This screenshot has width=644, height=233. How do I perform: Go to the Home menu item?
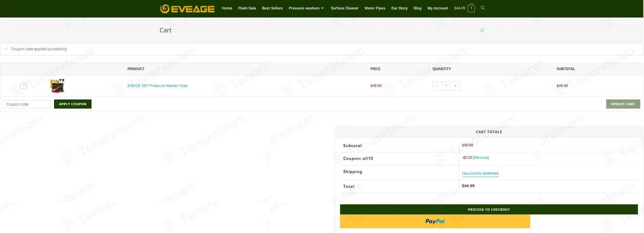click(x=227, y=8)
